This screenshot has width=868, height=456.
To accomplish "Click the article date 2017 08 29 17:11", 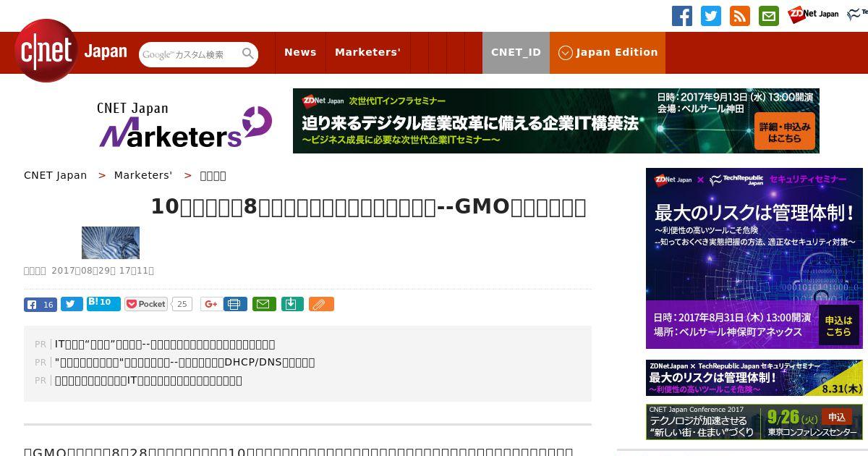I will click(102, 271).
